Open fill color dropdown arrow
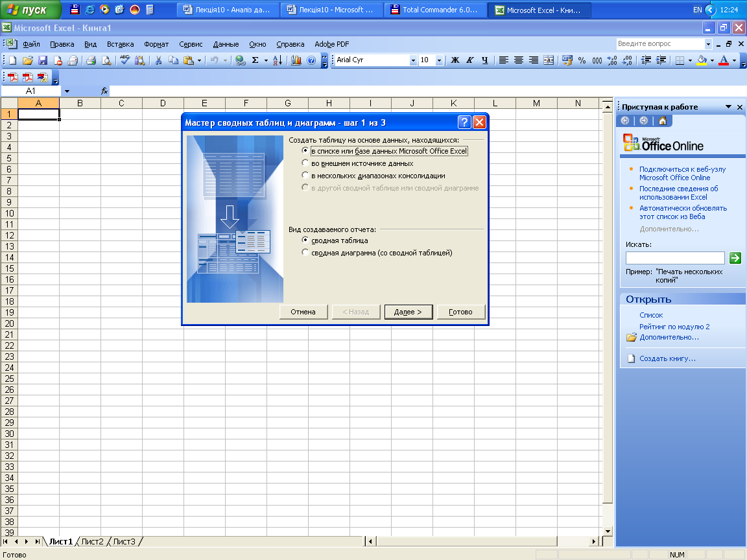Viewport: 747px width, 560px height. pyautogui.click(x=712, y=60)
